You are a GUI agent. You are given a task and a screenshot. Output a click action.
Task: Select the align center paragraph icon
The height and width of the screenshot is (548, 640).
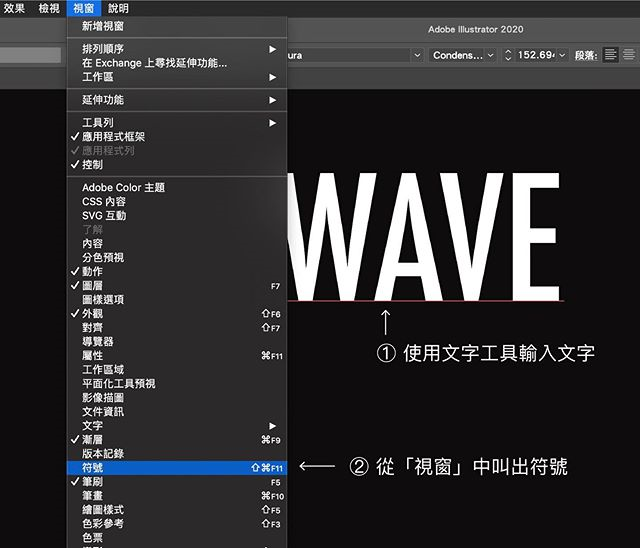(629, 54)
